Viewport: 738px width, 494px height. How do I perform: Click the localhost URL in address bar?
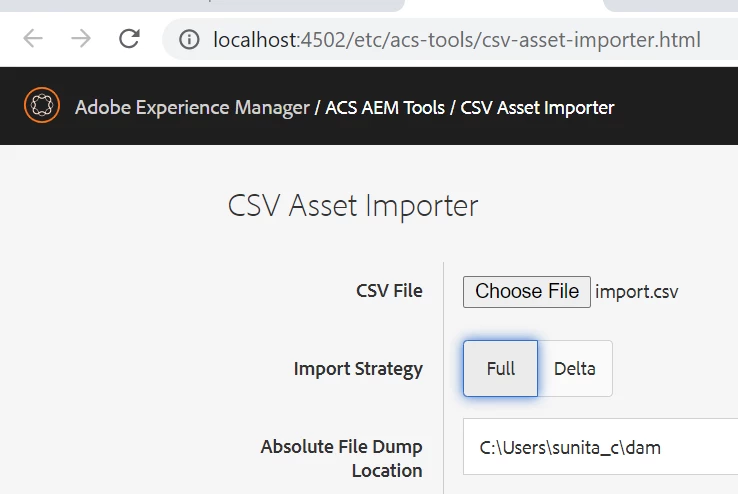click(457, 40)
